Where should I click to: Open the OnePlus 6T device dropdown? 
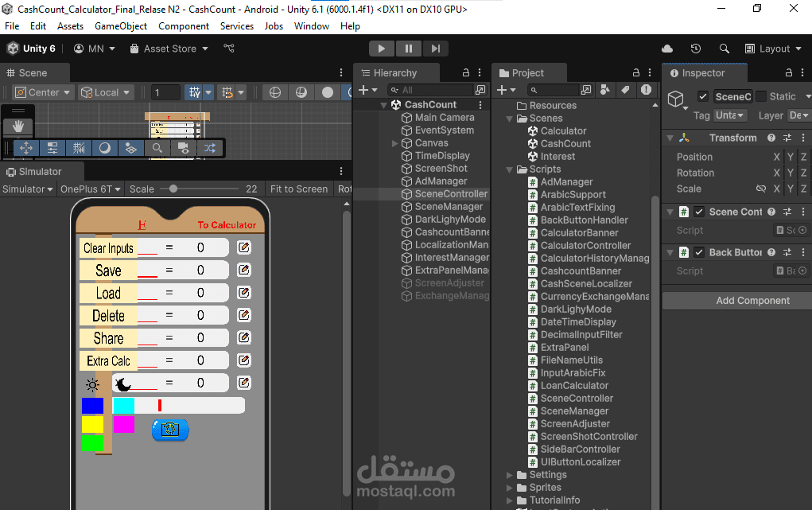click(x=90, y=189)
